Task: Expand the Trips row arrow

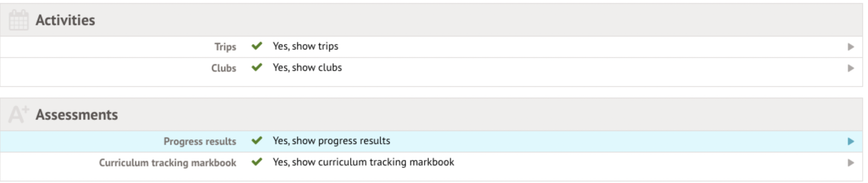Action: click(851, 47)
